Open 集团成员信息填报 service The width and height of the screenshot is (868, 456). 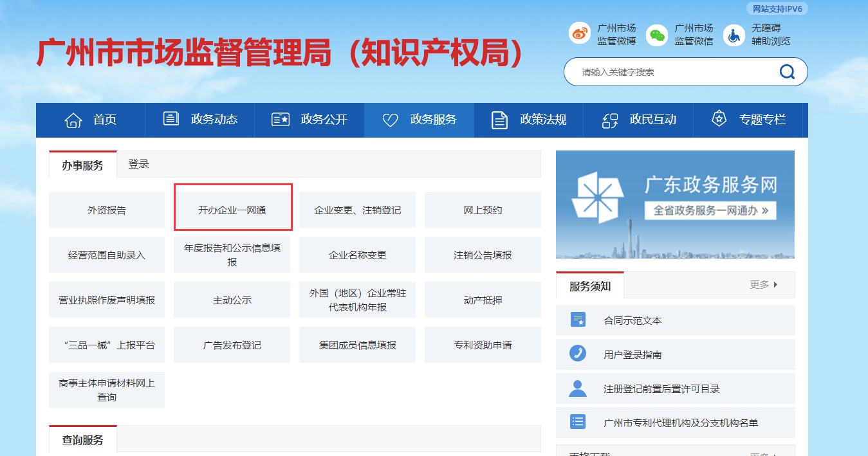[358, 345]
